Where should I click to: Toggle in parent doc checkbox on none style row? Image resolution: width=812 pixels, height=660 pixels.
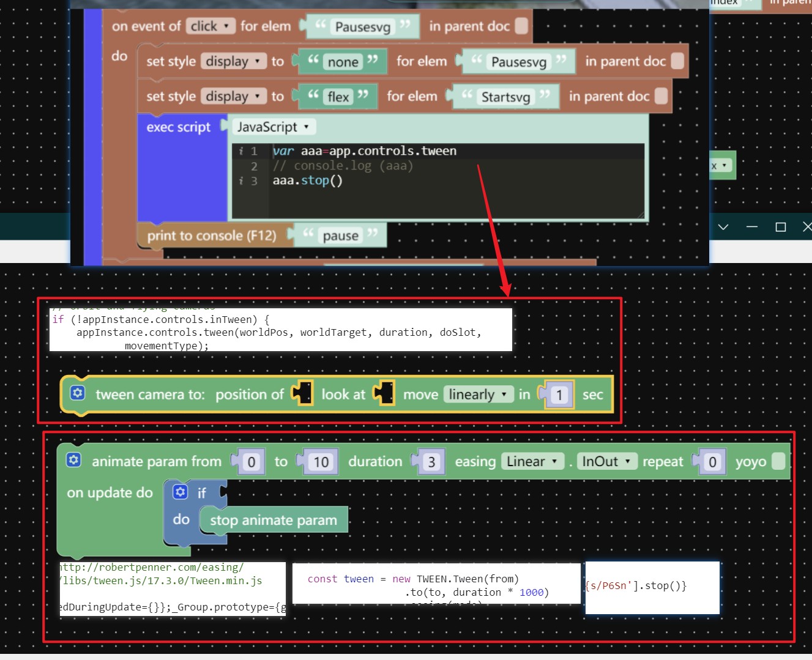(x=677, y=61)
